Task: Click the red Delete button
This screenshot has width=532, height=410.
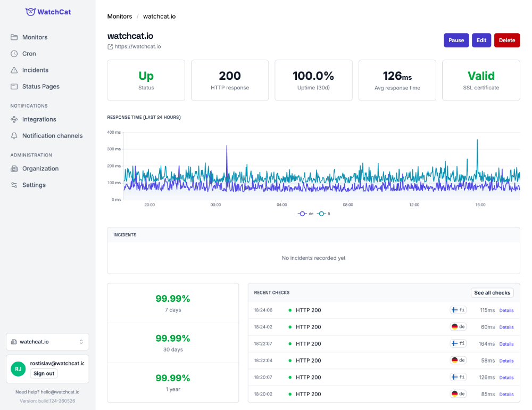Action: (507, 40)
